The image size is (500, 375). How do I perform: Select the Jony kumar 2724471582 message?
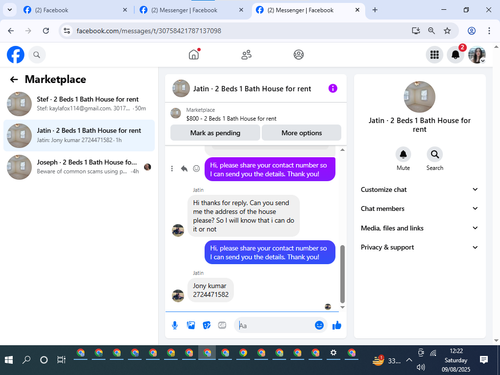(211, 290)
